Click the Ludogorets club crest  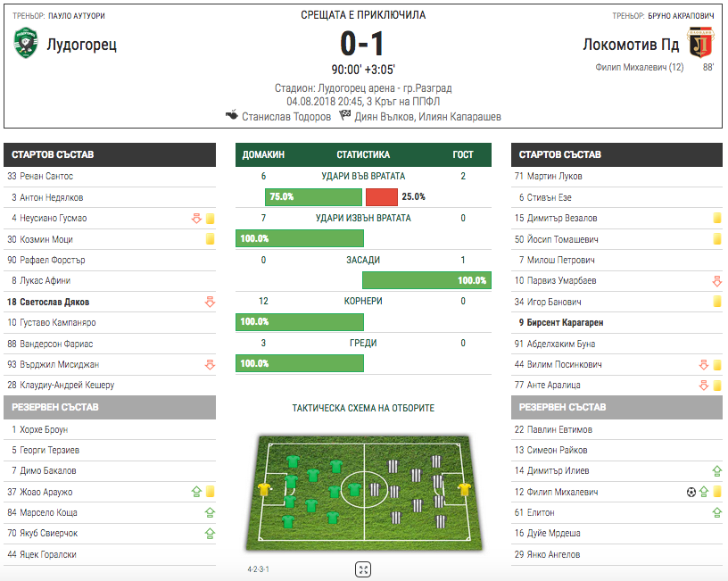coord(26,43)
